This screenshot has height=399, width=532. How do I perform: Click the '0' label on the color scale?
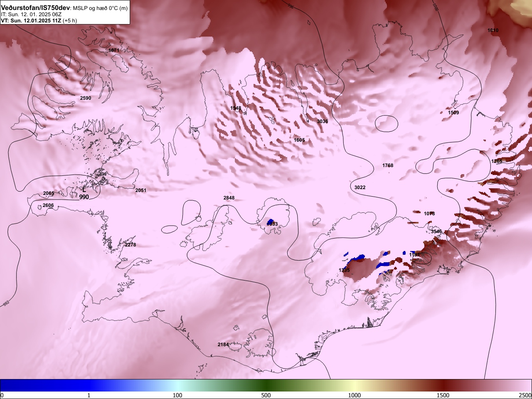tap(2, 395)
